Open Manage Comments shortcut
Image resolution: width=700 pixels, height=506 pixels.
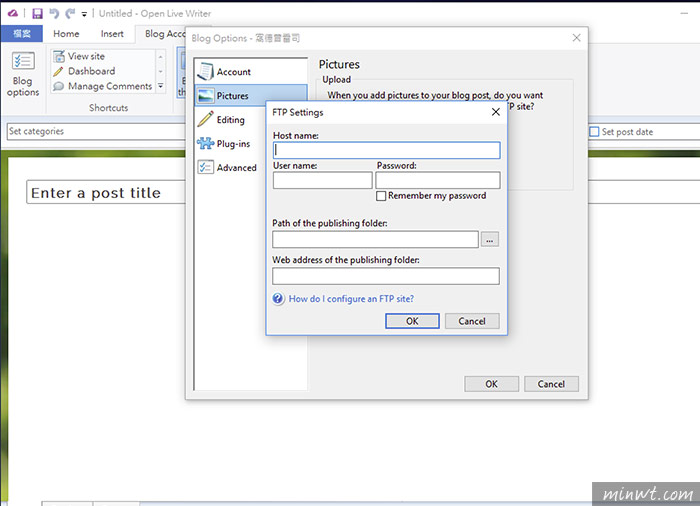click(x=103, y=86)
